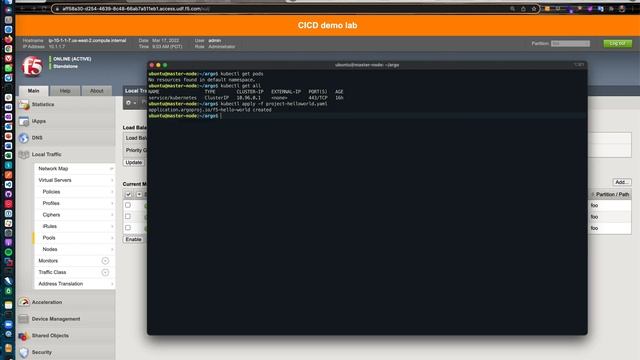Expand the Address Translation submenu arrow

pyautogui.click(x=112, y=284)
